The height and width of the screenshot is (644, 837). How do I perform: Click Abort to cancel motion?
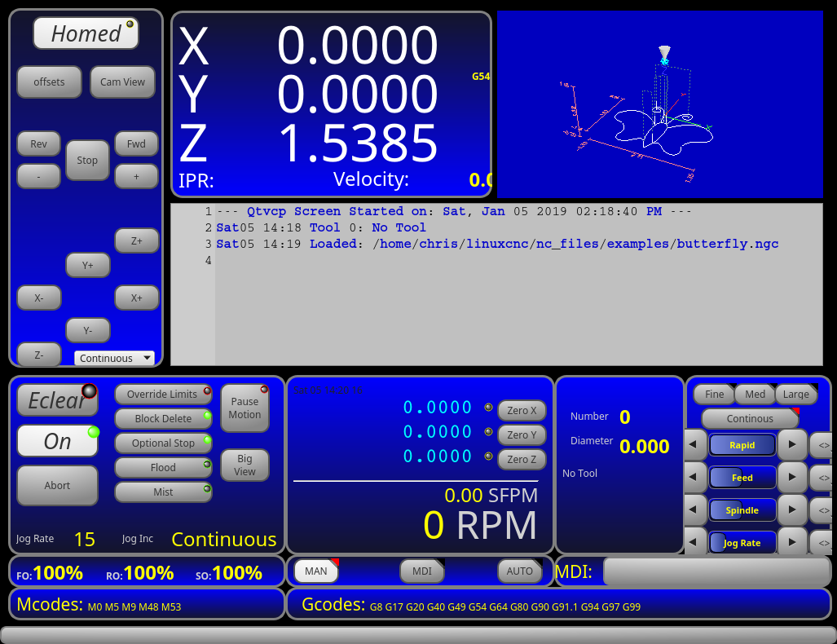pos(56,485)
